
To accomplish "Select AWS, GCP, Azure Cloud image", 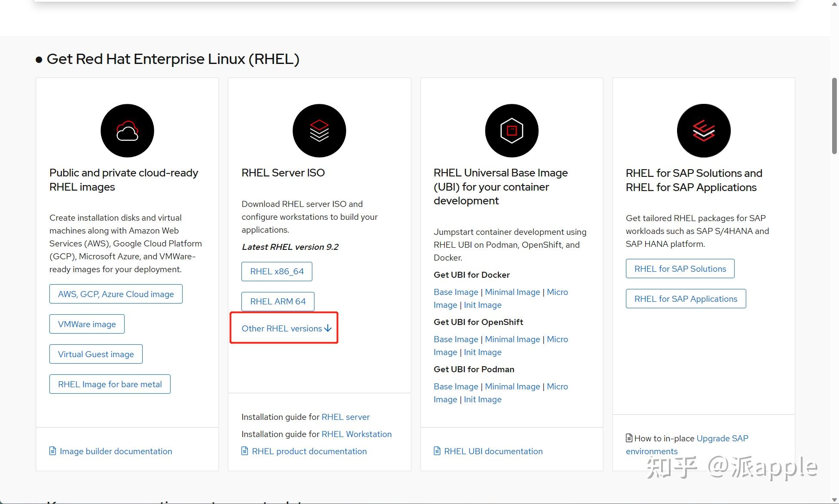I will click(116, 294).
